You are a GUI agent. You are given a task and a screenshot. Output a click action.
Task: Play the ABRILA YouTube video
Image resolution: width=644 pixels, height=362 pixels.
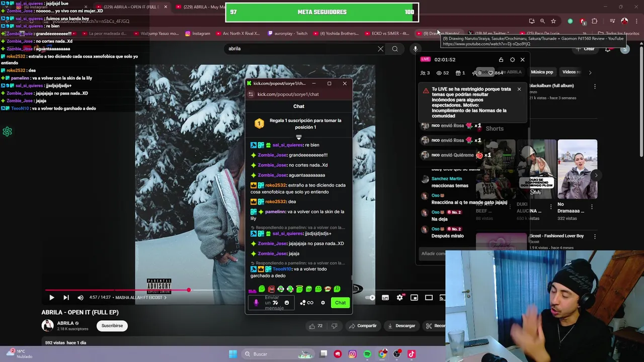click(x=51, y=298)
